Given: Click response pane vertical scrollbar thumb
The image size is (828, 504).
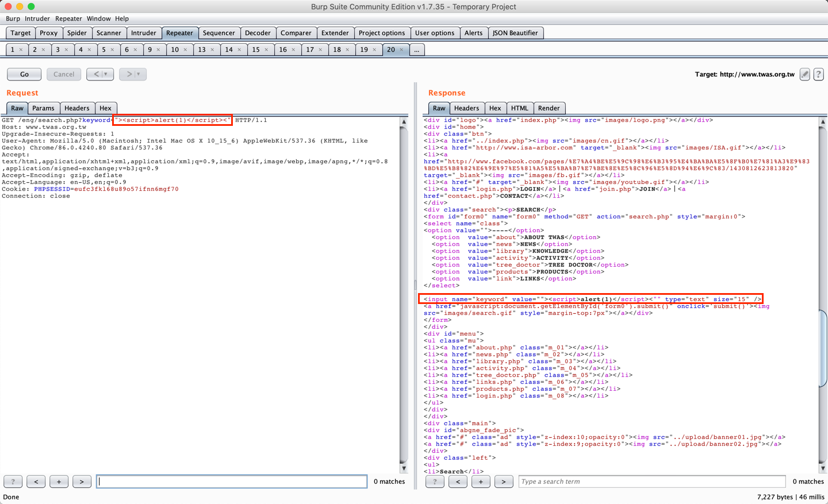Looking at the screenshot, I should pyautogui.click(x=823, y=348).
